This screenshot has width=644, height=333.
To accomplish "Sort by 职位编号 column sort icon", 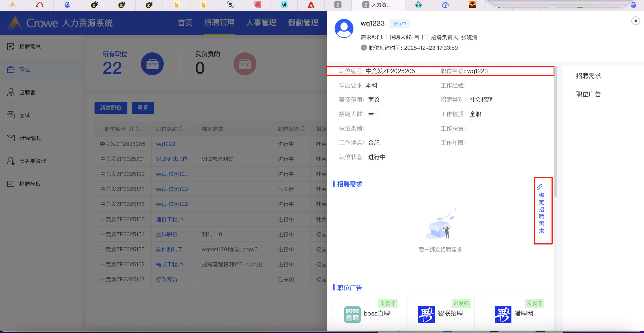I will (x=131, y=129).
